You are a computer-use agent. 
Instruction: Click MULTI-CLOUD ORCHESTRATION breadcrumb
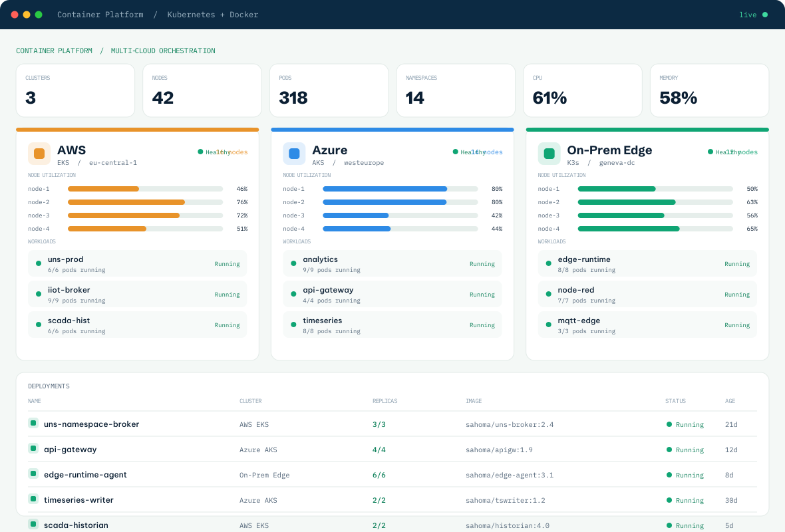point(163,51)
